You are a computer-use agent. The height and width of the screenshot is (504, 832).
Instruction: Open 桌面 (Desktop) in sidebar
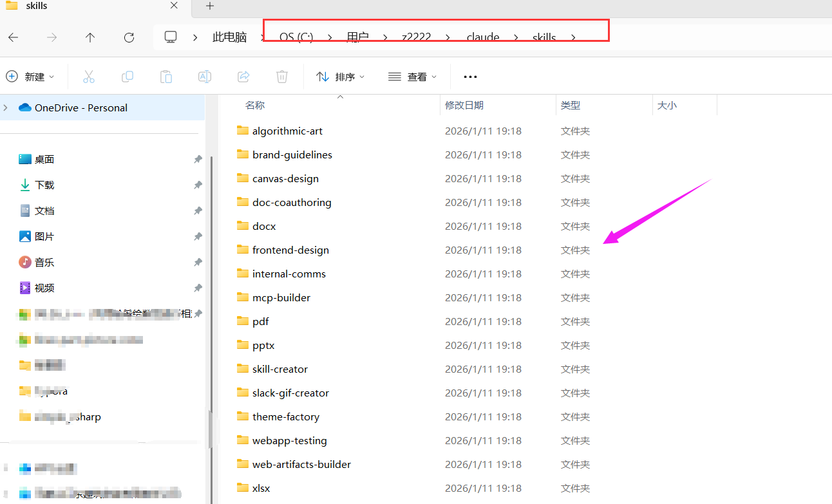pyautogui.click(x=44, y=159)
